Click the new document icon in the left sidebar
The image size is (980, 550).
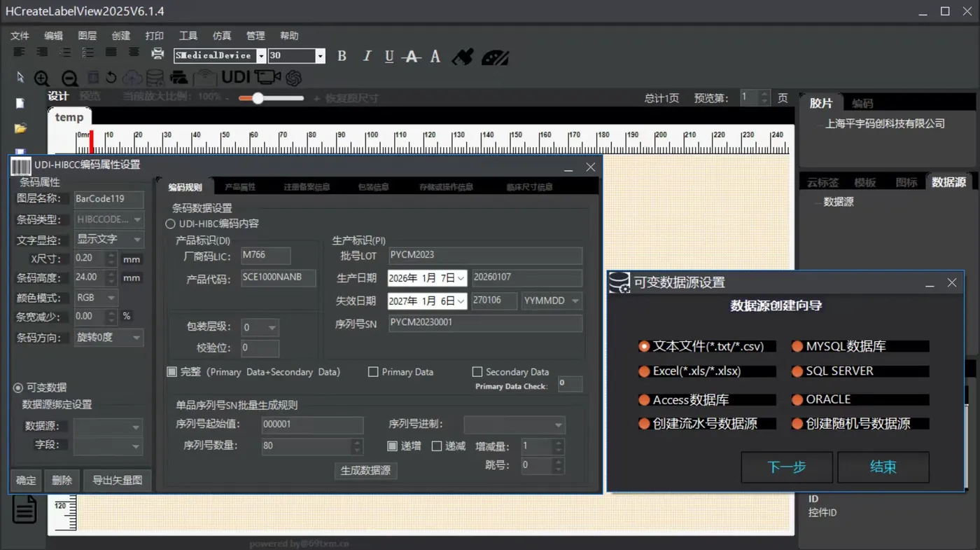click(x=20, y=103)
